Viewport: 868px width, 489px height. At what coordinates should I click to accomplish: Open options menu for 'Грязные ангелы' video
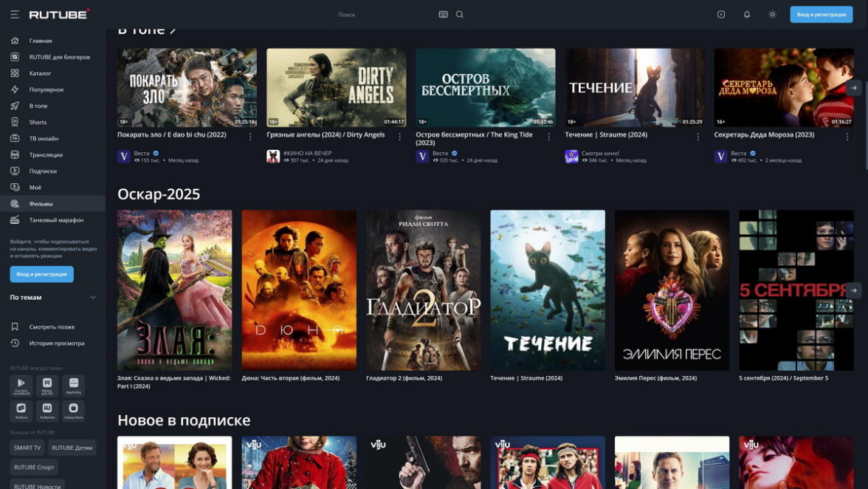(x=400, y=137)
